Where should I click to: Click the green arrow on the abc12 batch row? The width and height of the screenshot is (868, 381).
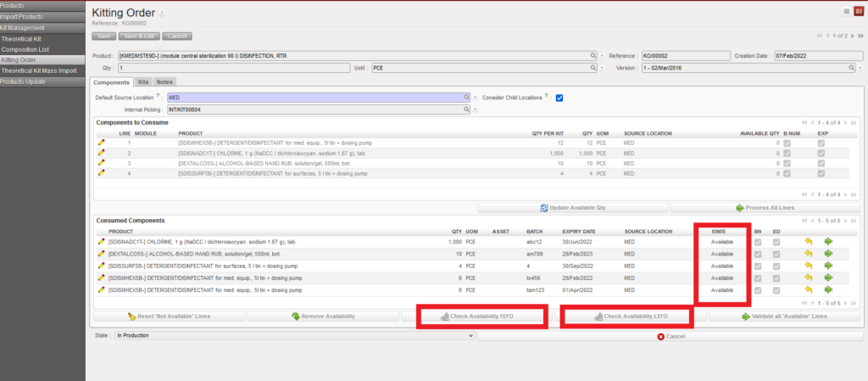(x=828, y=242)
